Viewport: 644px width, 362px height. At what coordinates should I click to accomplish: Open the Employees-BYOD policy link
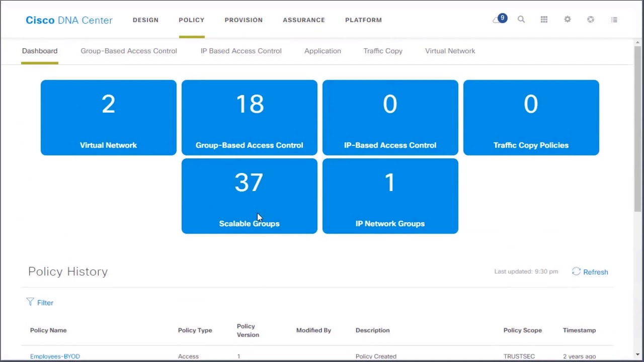tap(55, 356)
